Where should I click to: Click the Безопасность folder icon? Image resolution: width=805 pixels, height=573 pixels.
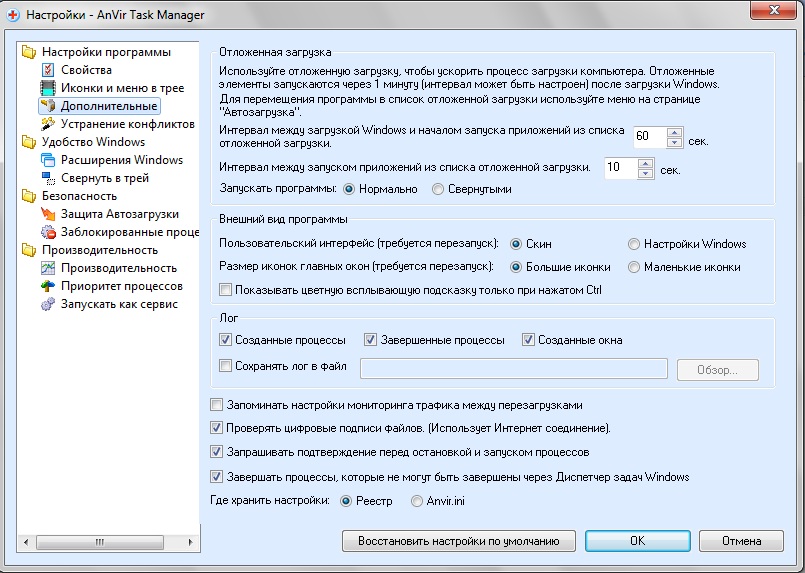pyautogui.click(x=29, y=196)
